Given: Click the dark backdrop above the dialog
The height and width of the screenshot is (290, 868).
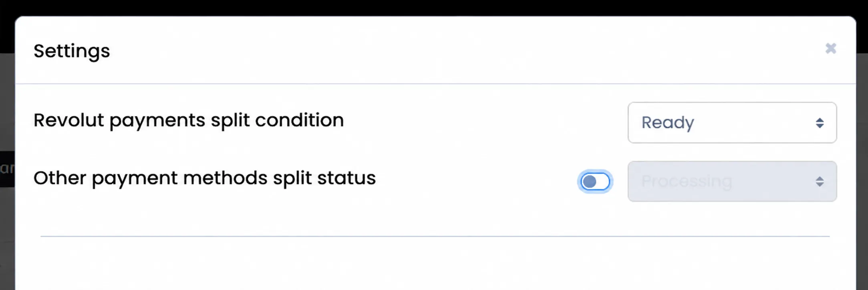Looking at the screenshot, I should (434, 8).
